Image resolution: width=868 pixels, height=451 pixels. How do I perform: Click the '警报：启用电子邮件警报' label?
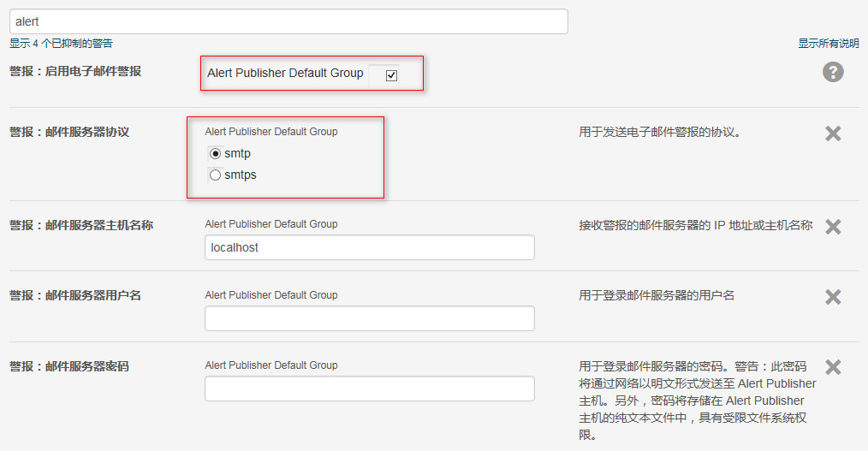pos(75,71)
